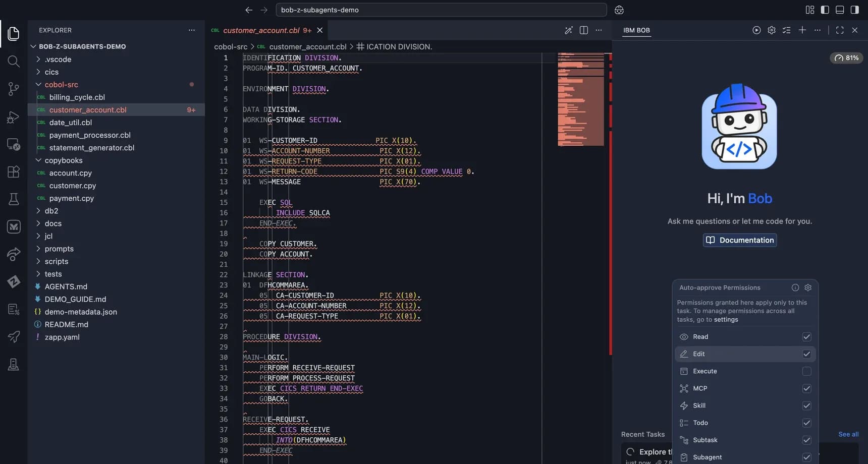Open payment_processor.cbl file
Screen dimensions: 868x464
tap(116, 135)
